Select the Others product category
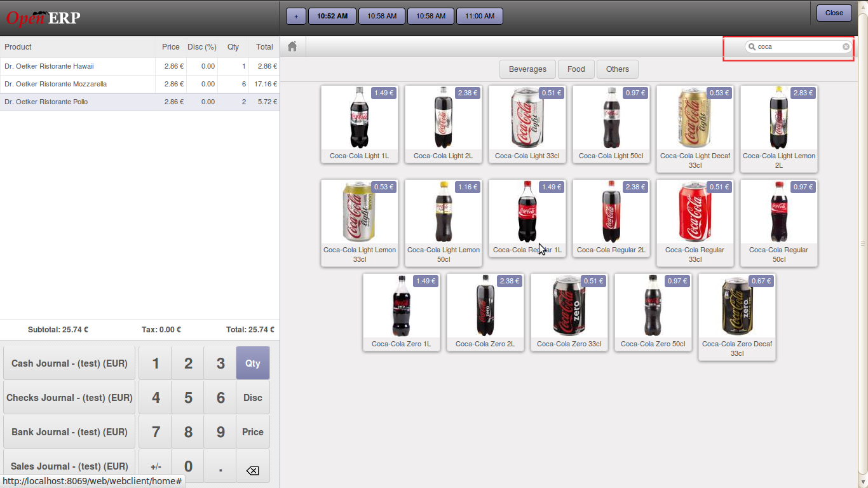868x488 pixels. coord(617,69)
